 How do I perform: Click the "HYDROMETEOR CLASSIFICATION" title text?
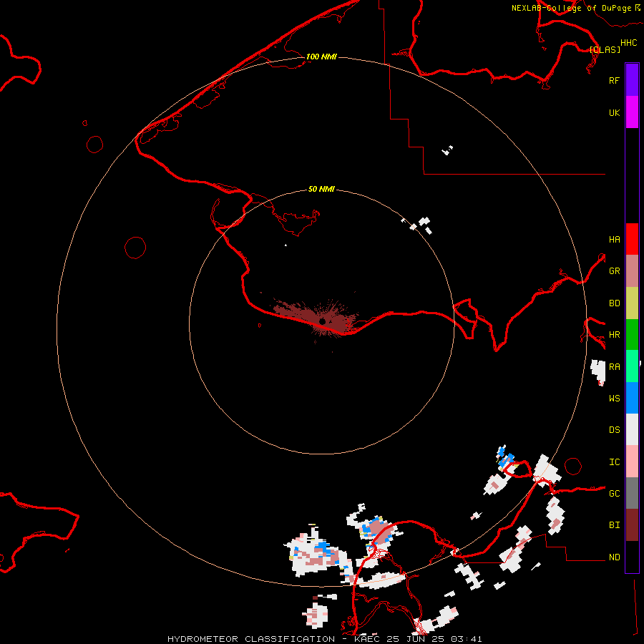pyautogui.click(x=251, y=639)
